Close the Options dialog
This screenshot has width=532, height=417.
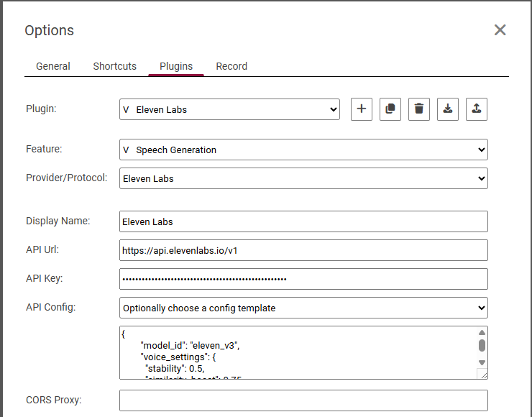click(x=500, y=30)
